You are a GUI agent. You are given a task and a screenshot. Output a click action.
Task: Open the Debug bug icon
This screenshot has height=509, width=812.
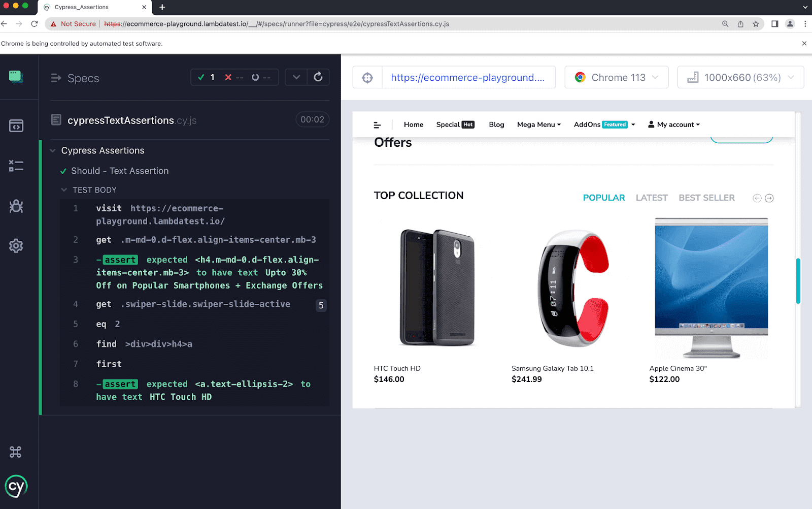[x=16, y=206]
